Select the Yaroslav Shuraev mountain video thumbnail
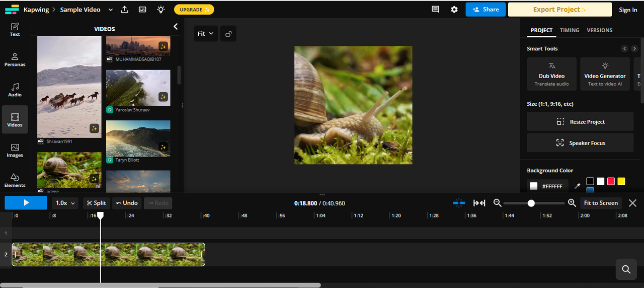This screenshot has width=644, height=288. click(138, 88)
